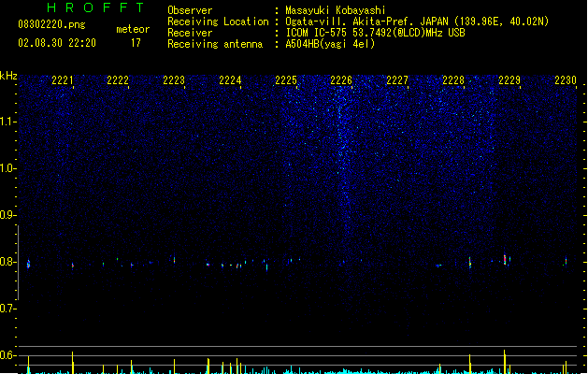This screenshot has width=588, height=374.
Task: Click the name Masayuki Kobayashi
Action: click(336, 10)
